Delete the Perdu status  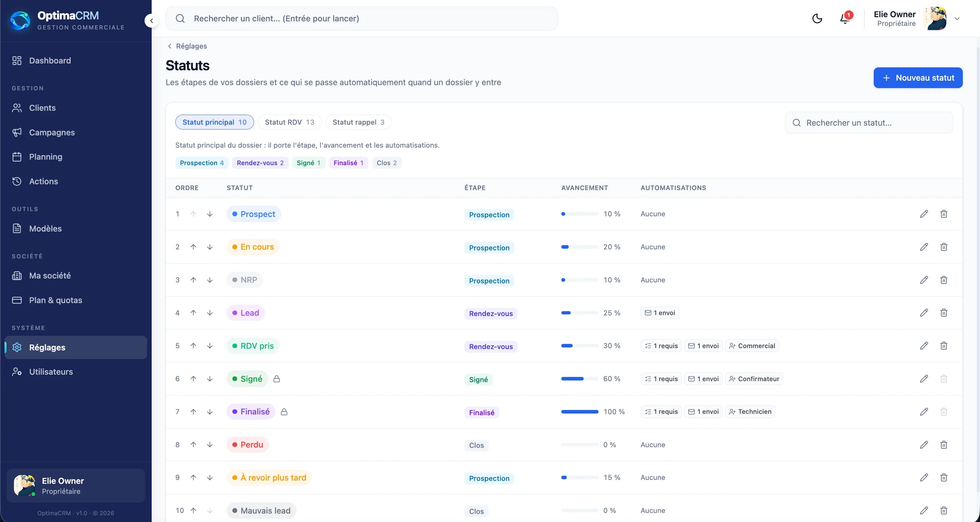(x=944, y=444)
